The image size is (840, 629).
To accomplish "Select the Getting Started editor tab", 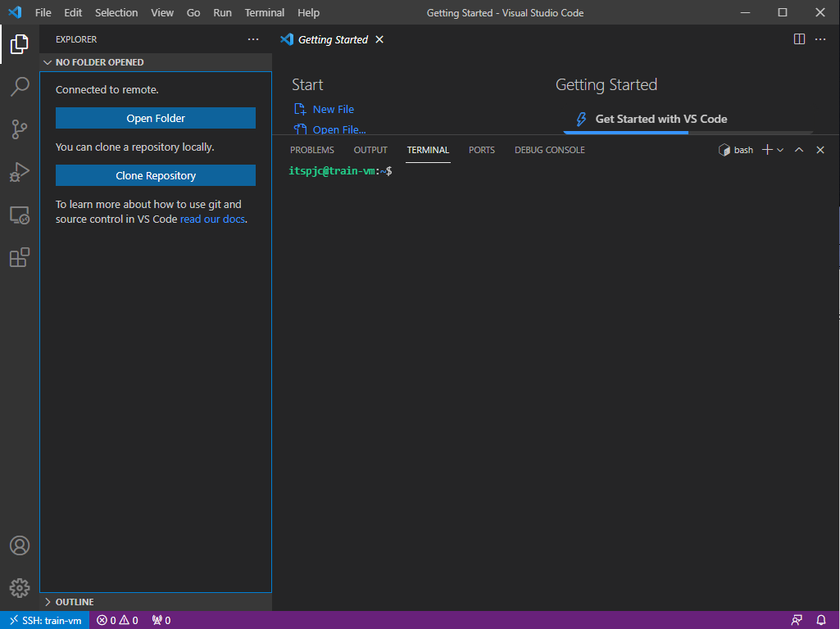I will point(332,39).
